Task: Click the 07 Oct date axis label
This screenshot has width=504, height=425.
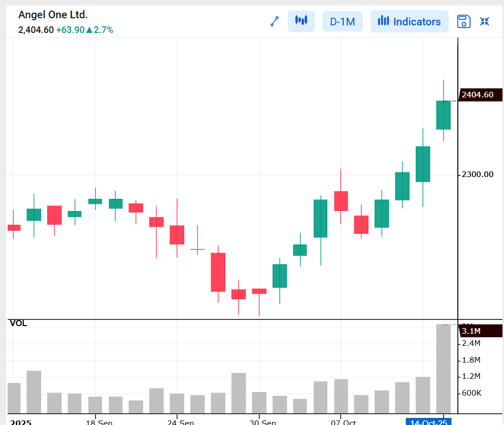Action: 344,422
